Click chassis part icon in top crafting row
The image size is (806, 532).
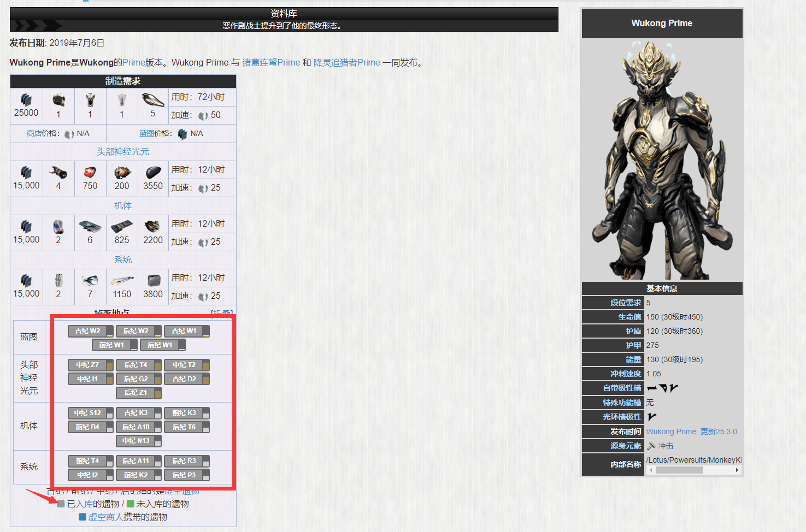[90, 99]
